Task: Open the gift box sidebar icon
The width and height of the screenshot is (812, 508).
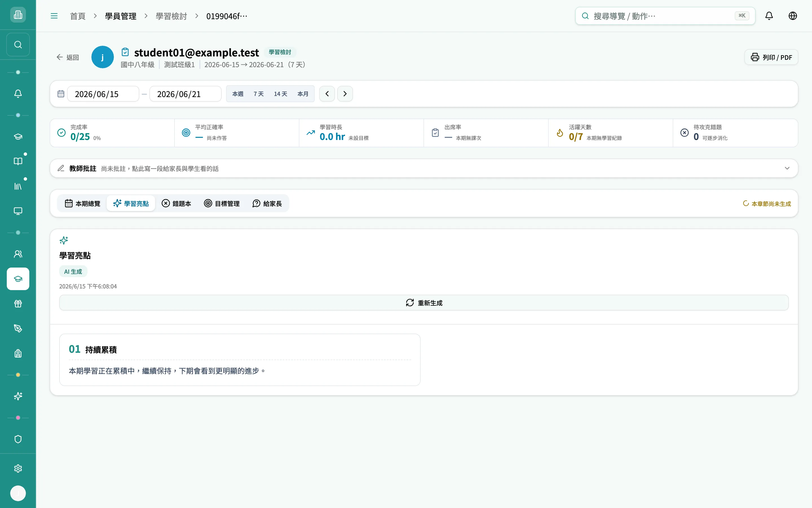Action: [x=18, y=304]
